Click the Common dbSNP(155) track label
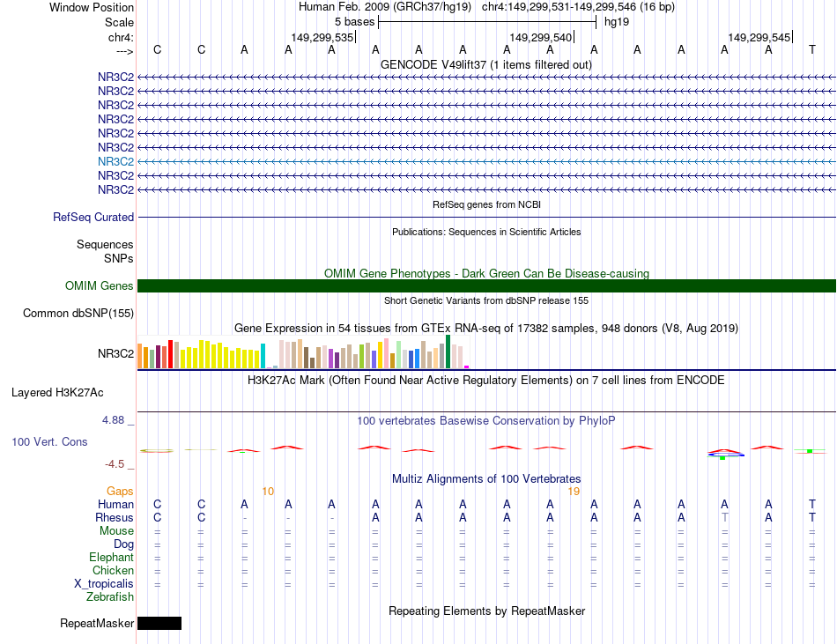837x644 pixels. tap(78, 314)
